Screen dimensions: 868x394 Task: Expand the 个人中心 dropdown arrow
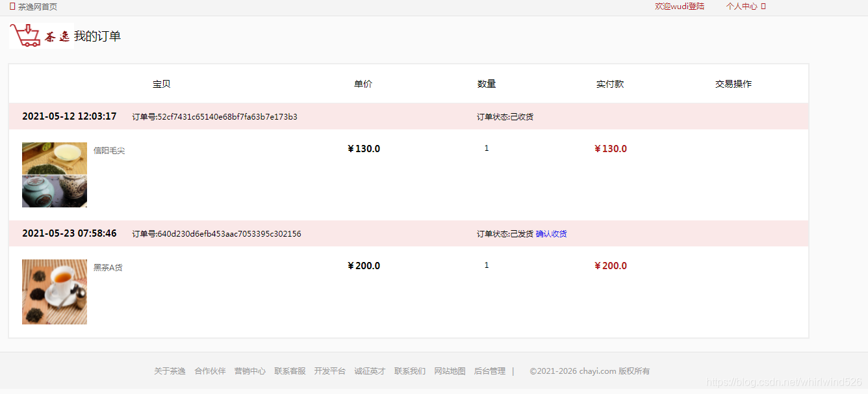click(763, 7)
